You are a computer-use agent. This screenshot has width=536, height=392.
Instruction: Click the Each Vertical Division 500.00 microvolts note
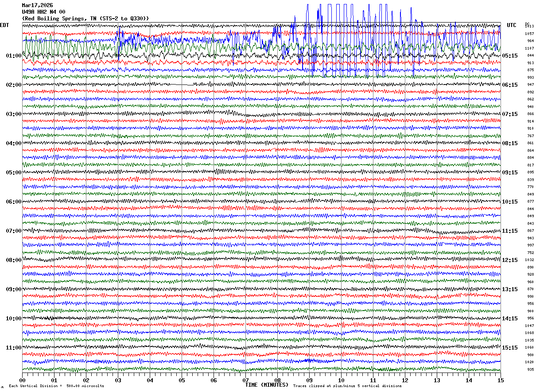[x=56, y=386]
